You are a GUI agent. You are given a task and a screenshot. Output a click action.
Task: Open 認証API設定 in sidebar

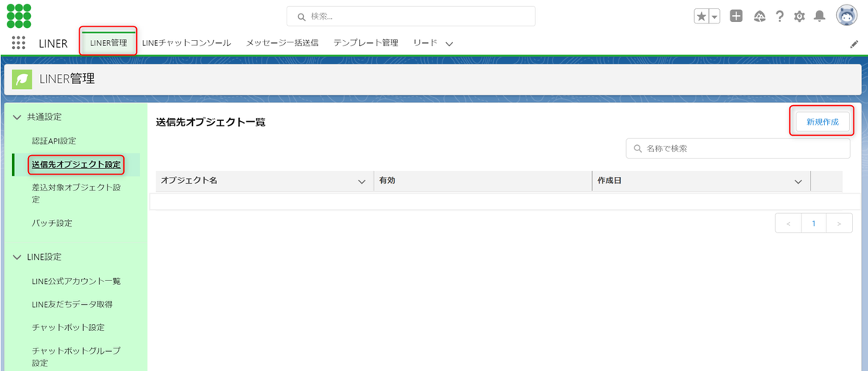point(54,141)
